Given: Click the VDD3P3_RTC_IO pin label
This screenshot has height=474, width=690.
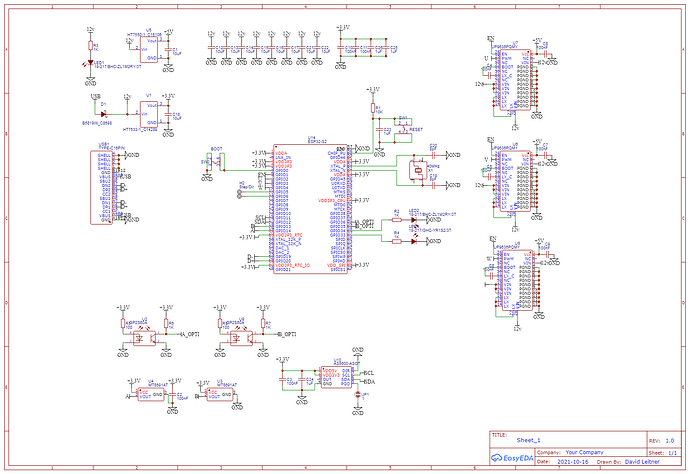Looking at the screenshot, I should tap(293, 265).
